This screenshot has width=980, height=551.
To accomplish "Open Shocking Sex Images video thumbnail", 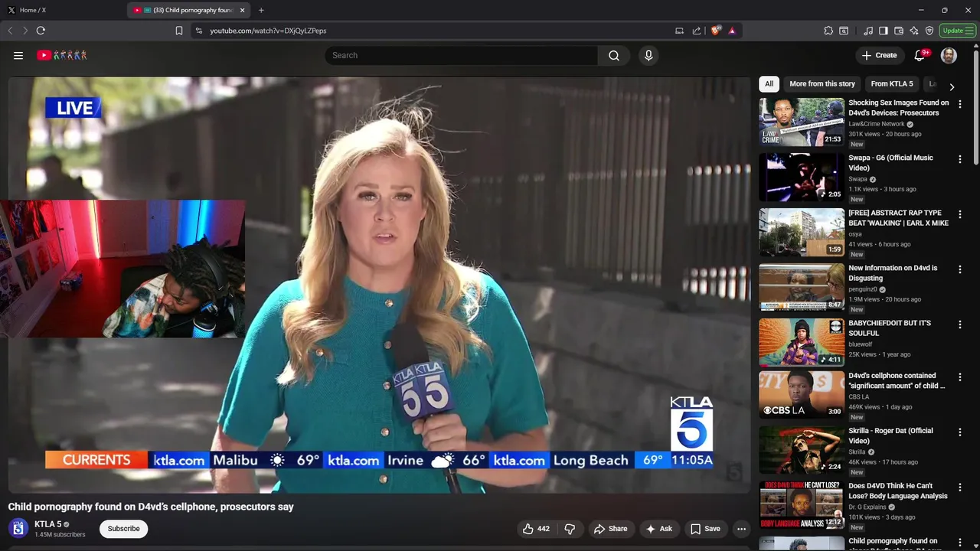I will pos(802,122).
